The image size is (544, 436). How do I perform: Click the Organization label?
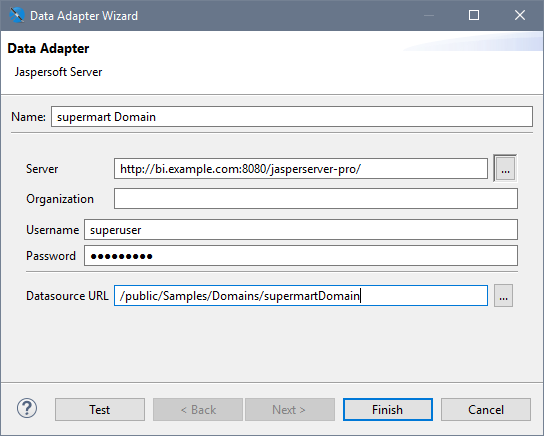click(x=60, y=199)
